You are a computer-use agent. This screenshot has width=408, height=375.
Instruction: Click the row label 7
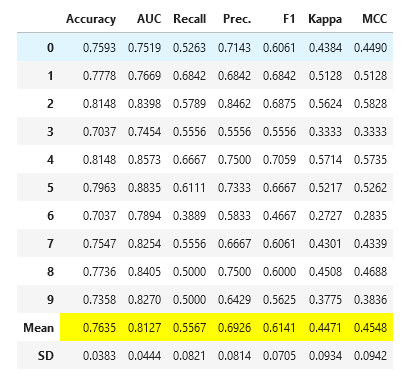(50, 244)
